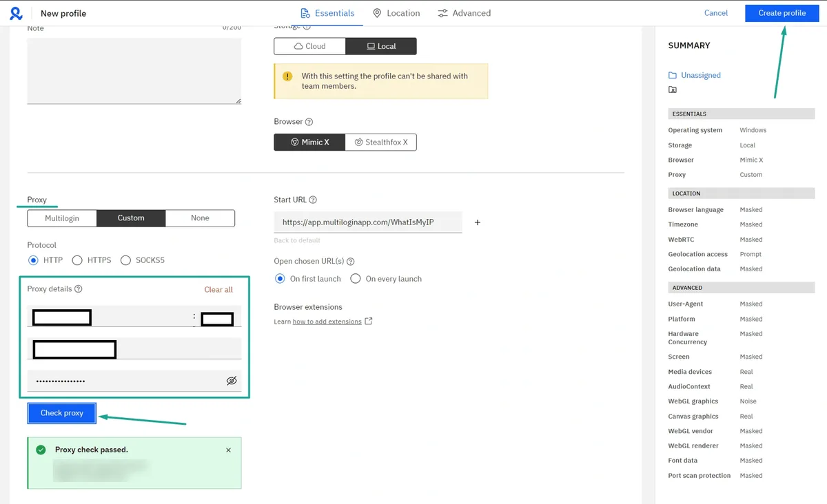
Task: Click the folder icon below Unassigned
Action: [x=673, y=90]
